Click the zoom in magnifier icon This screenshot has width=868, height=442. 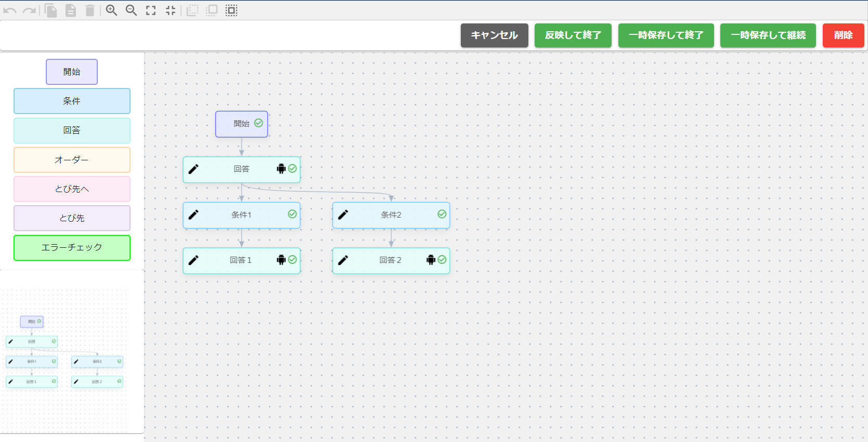[x=111, y=10]
